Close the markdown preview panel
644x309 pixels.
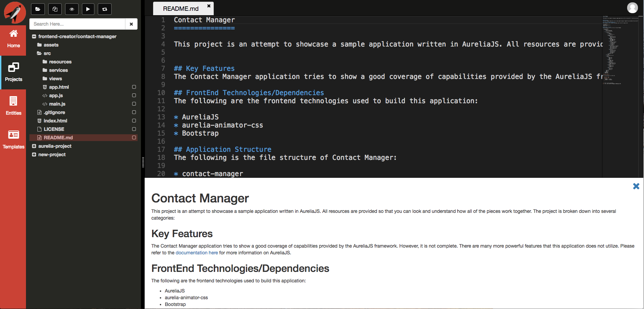[x=636, y=186]
